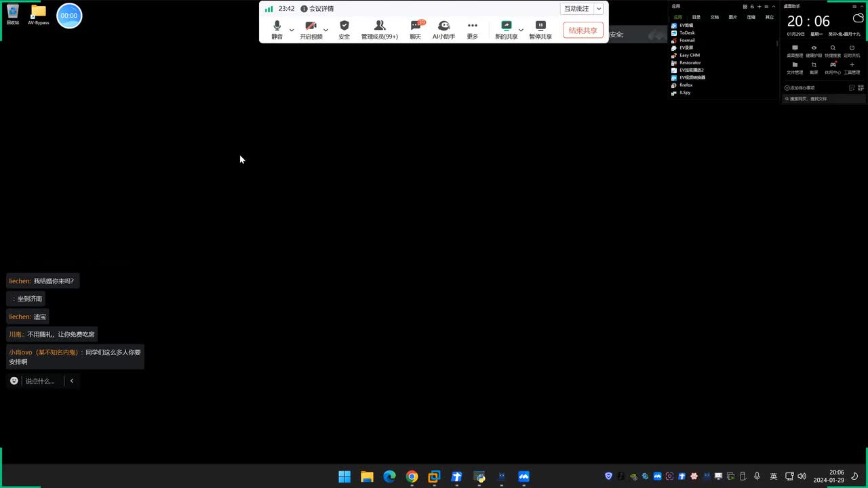Open 文件管理 file management
Viewport: 868px width, 488px height.
click(x=795, y=68)
